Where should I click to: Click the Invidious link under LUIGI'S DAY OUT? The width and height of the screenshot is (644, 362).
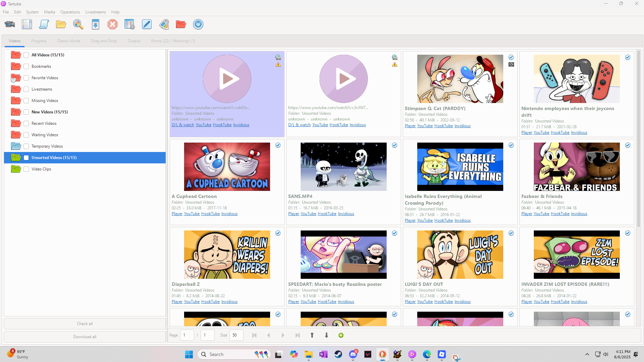coord(463,302)
